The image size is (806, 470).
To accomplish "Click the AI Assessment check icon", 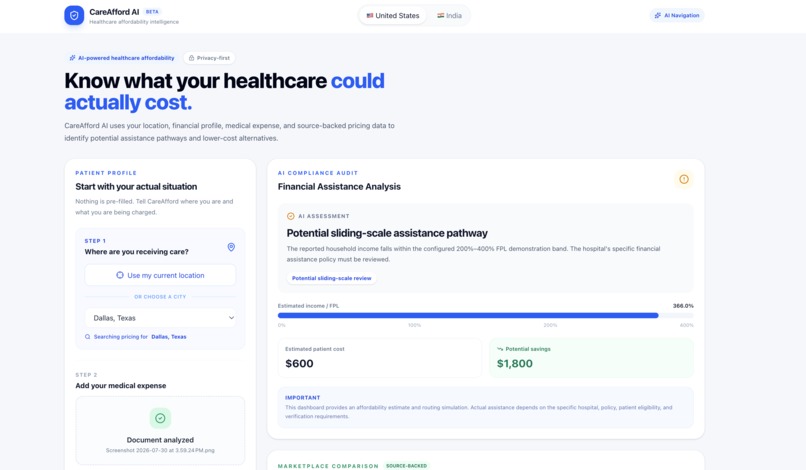I will pos(290,216).
